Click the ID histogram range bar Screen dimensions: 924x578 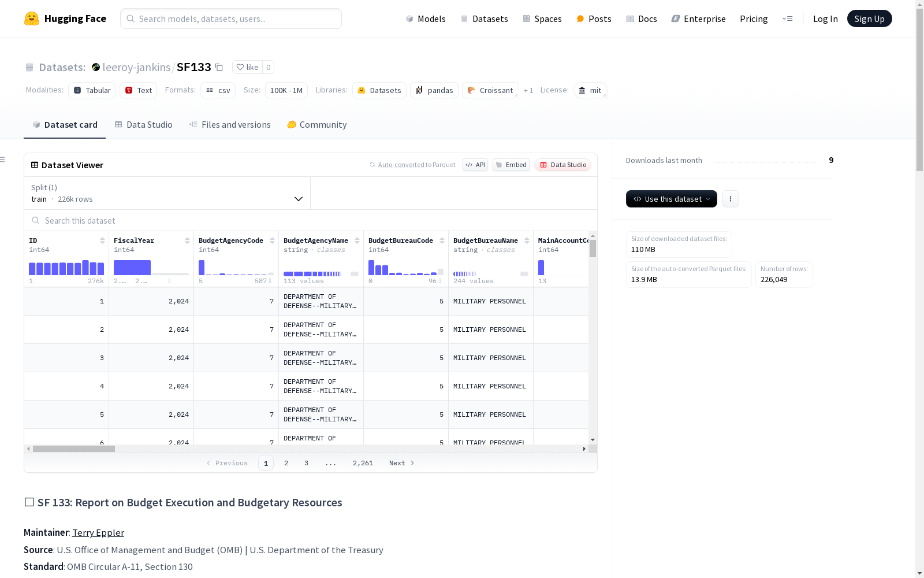(x=66, y=268)
